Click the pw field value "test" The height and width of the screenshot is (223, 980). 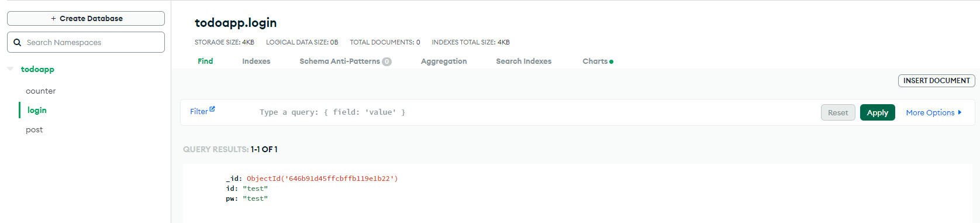[255, 198]
